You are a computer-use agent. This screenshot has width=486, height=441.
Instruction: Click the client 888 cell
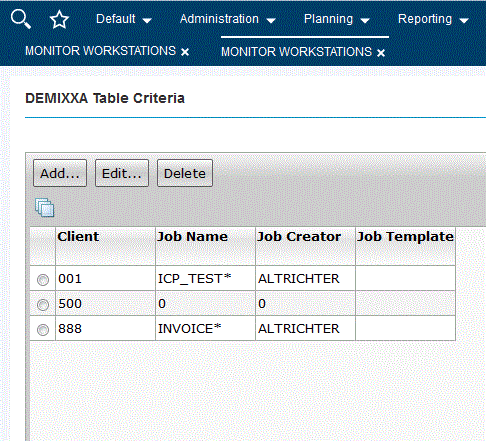(x=105, y=328)
